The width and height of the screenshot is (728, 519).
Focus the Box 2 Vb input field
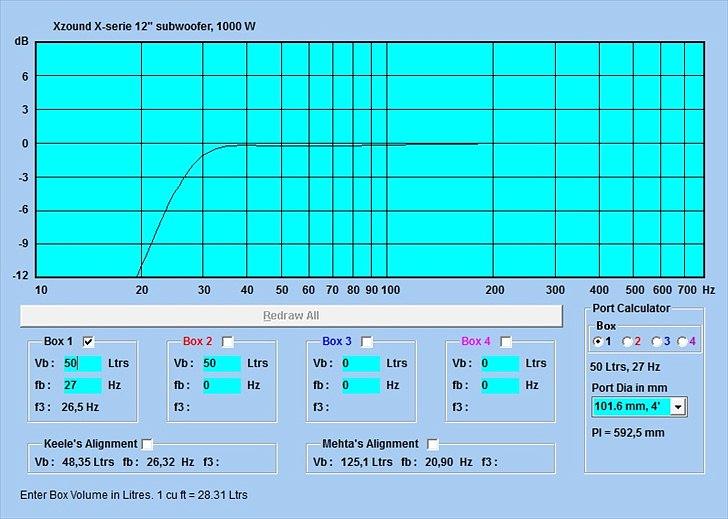pos(221,364)
